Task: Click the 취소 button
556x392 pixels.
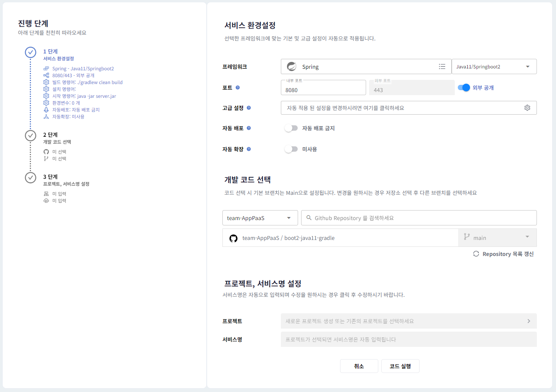Action: [x=359, y=366]
